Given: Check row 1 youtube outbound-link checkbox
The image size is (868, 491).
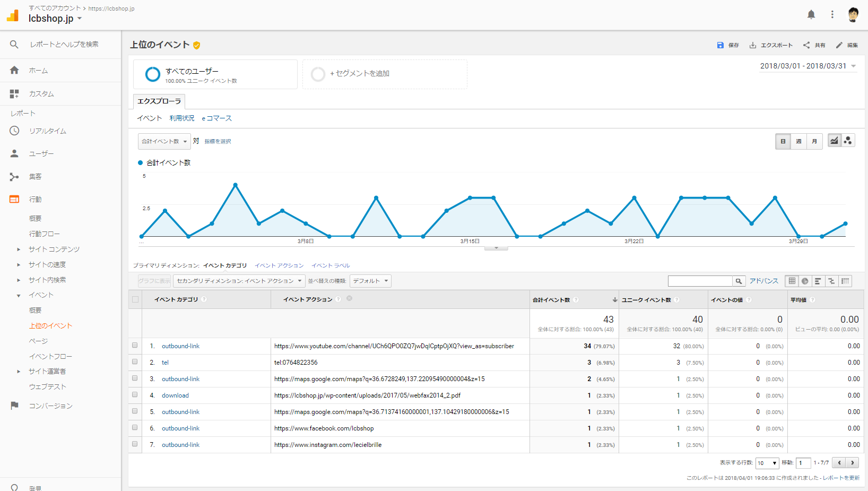Looking at the screenshot, I should point(135,346).
